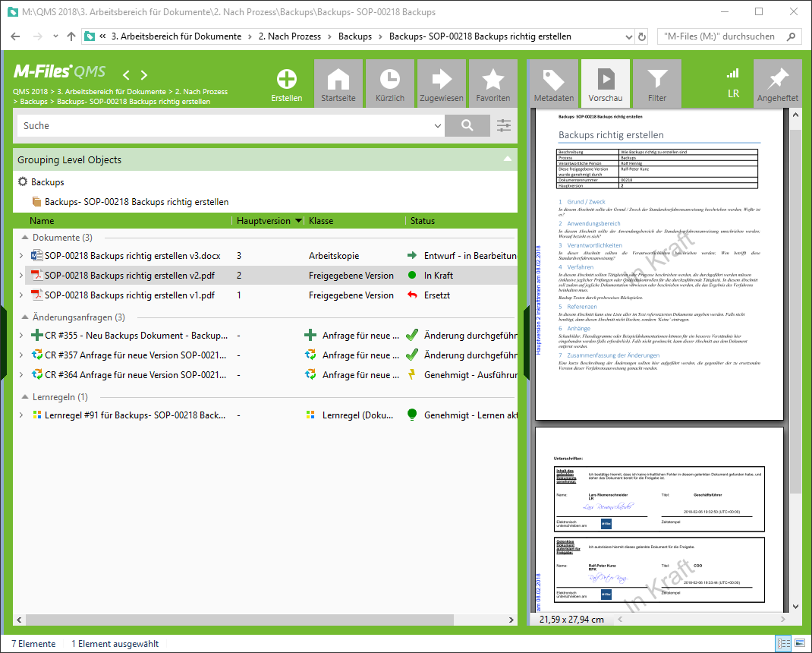Collapse the Dokumente (3) group
The height and width of the screenshot is (653, 812).
coord(24,238)
